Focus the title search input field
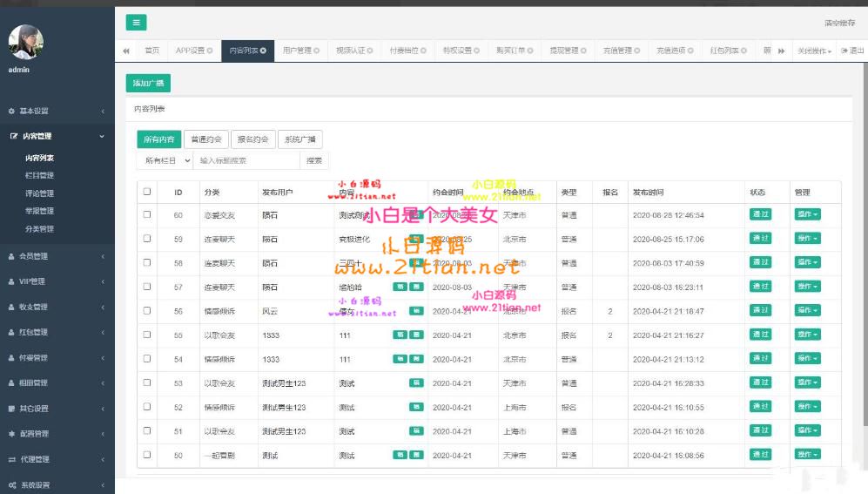The width and height of the screenshot is (868, 494). 246,160
